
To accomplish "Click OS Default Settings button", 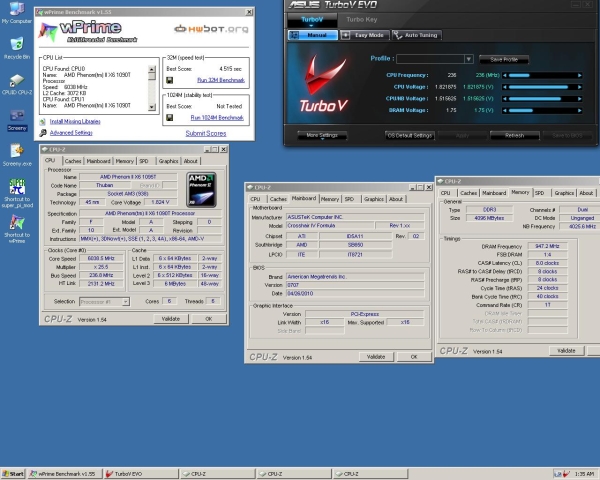I will click(x=409, y=136).
